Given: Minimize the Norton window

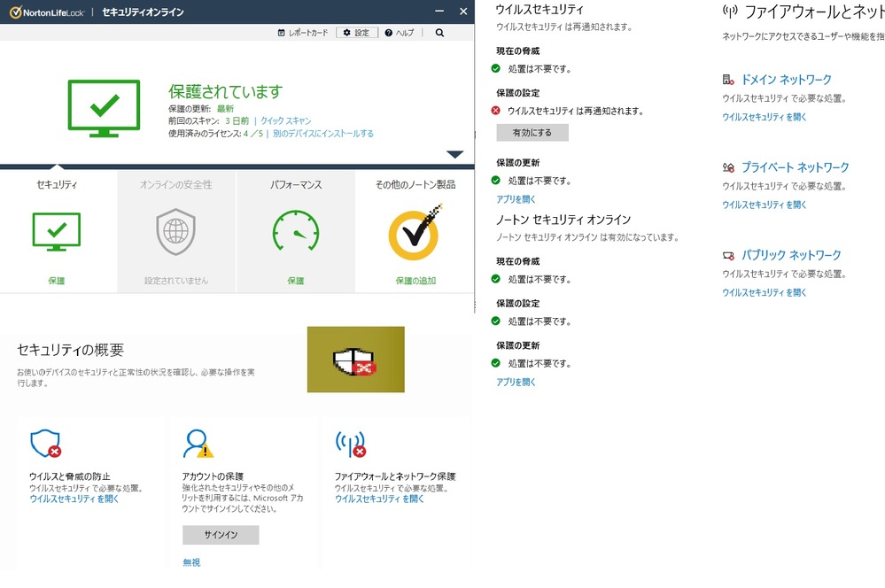Looking at the screenshot, I should pyautogui.click(x=439, y=12).
